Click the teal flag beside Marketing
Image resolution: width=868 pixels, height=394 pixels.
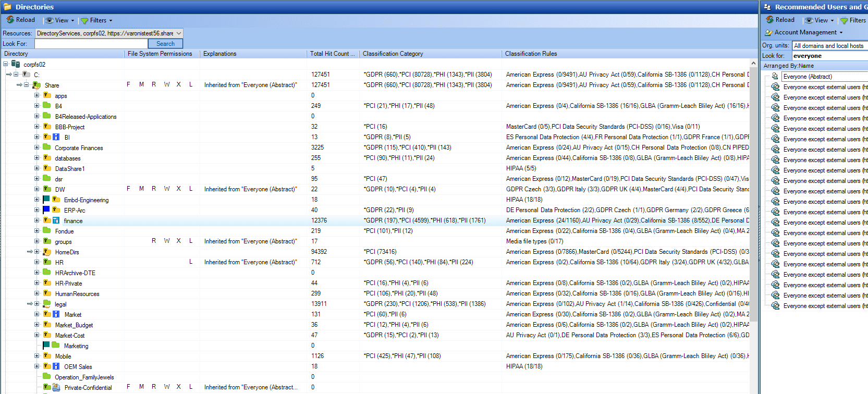tap(46, 346)
